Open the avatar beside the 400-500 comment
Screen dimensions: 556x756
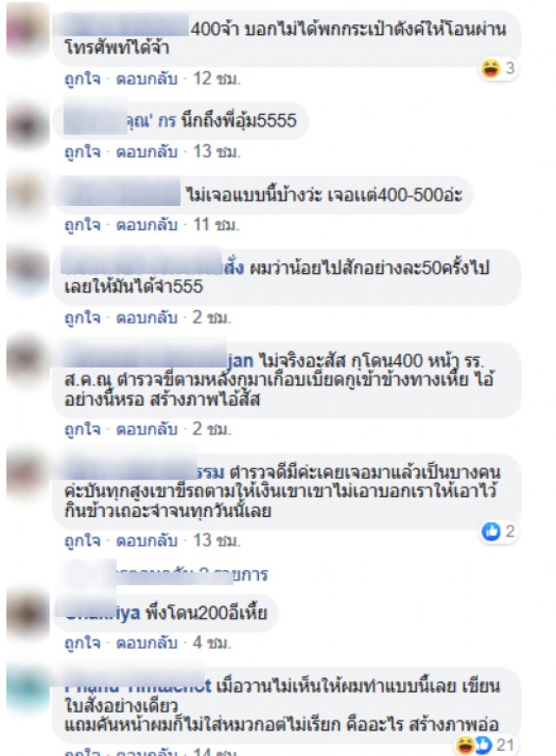pos(27,198)
